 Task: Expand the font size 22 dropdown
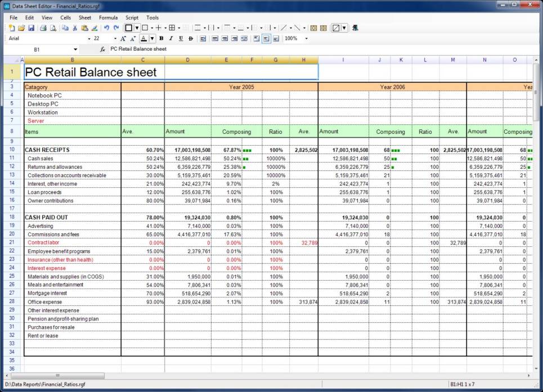pos(115,39)
